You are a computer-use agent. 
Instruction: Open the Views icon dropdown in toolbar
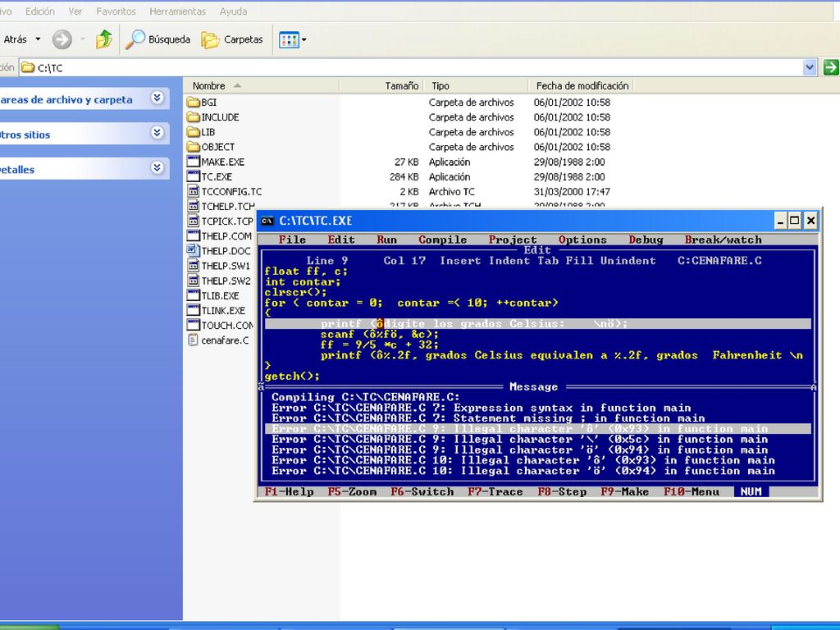293,39
